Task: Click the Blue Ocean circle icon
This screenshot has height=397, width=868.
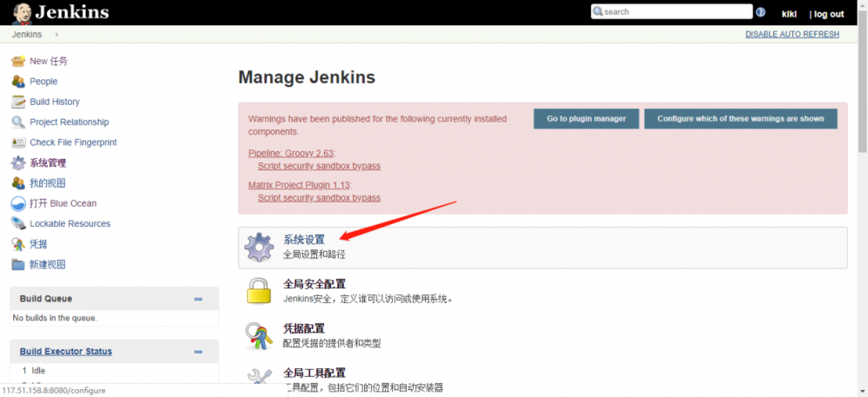Action: coord(18,204)
